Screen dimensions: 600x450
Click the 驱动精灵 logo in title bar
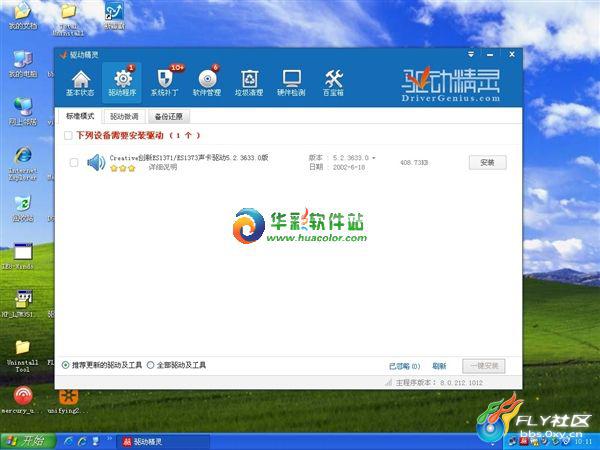click(64, 55)
